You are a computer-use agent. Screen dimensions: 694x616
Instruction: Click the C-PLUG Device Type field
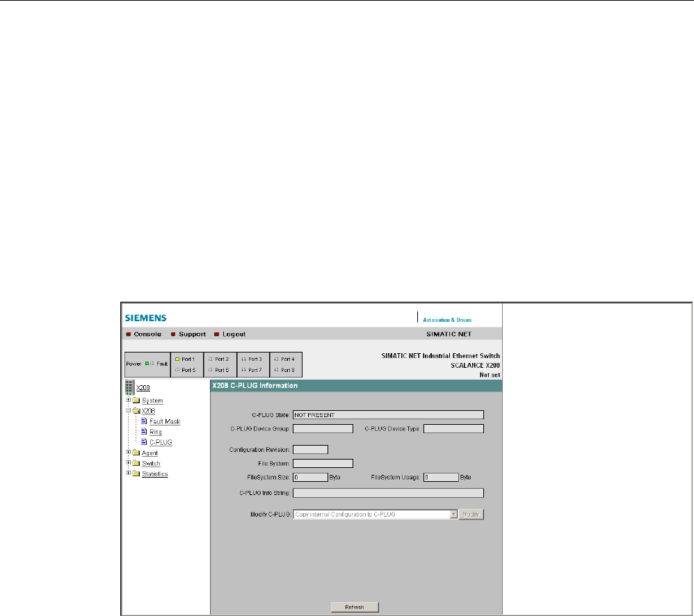coord(453,429)
